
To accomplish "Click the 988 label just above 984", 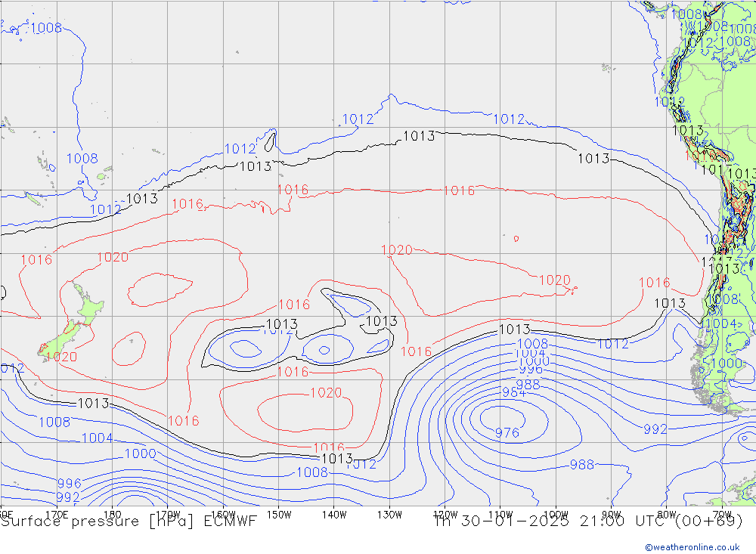I will (x=528, y=385).
